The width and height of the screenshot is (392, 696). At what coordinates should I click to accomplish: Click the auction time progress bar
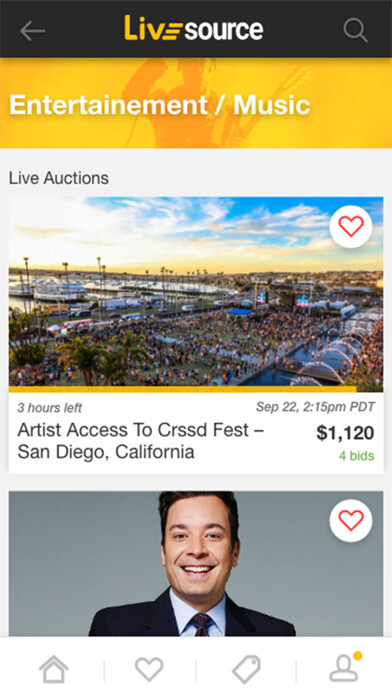182,389
